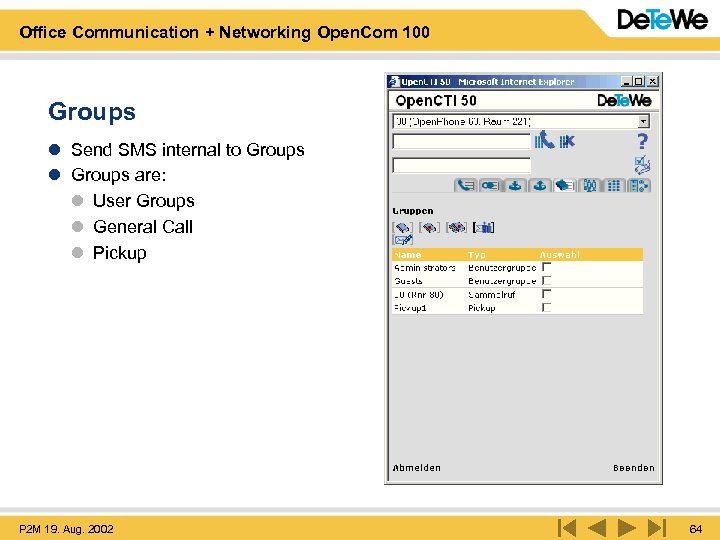Click the Administrators name cell
Viewport: 720px width, 540px height.
(425, 268)
